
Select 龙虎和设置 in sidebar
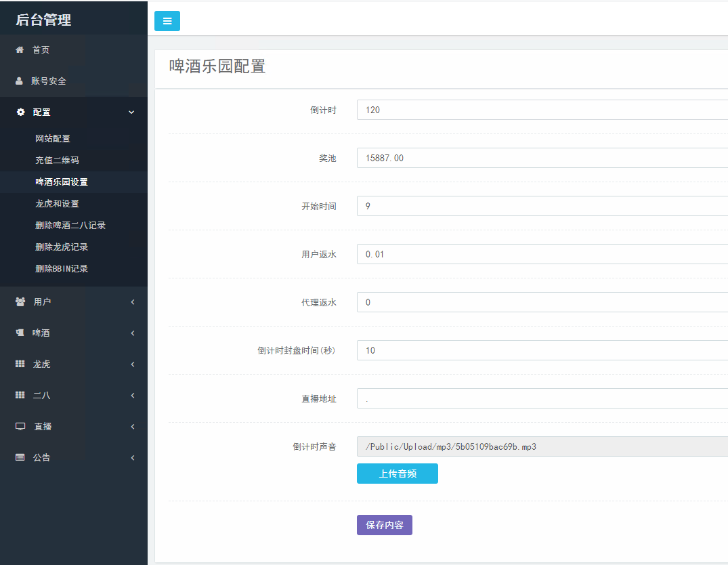point(57,203)
